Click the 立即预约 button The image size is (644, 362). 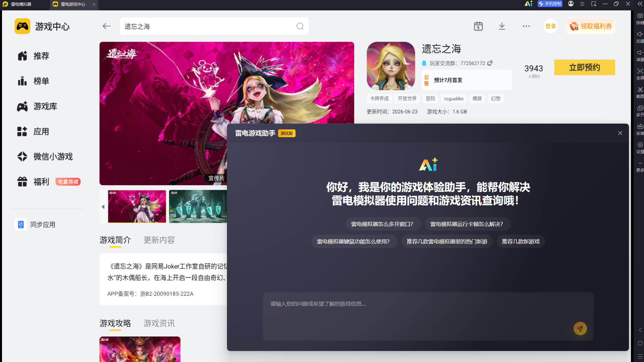(x=584, y=67)
